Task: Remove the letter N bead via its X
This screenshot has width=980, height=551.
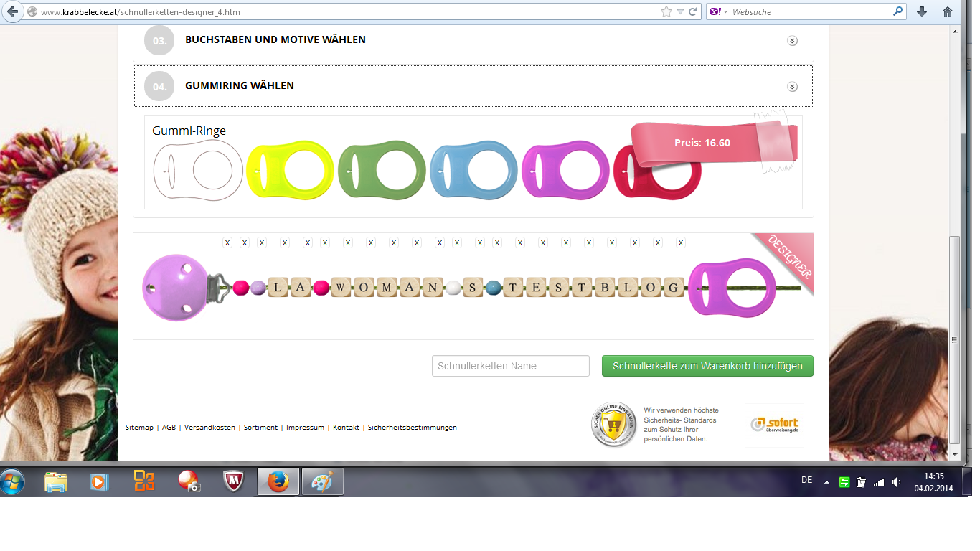Action: (x=440, y=243)
